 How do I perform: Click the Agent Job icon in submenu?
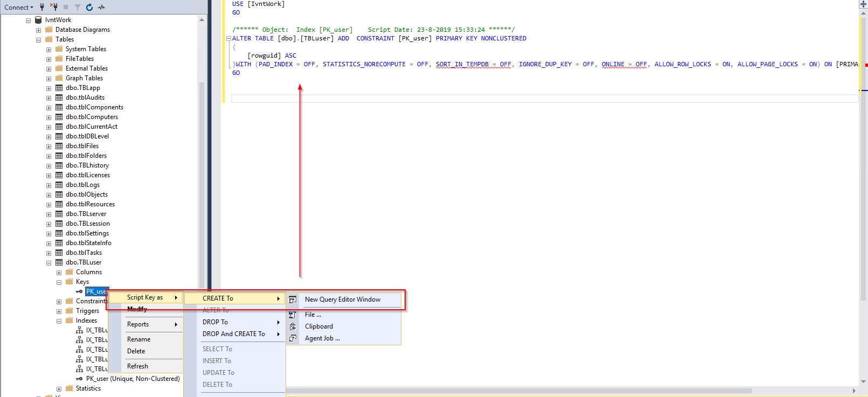tap(293, 338)
